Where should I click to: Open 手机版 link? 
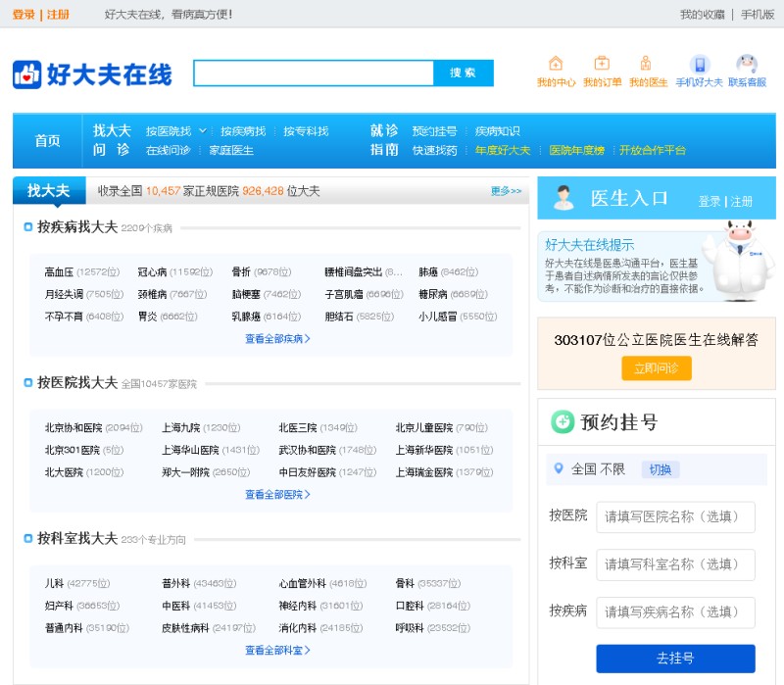tap(758, 15)
